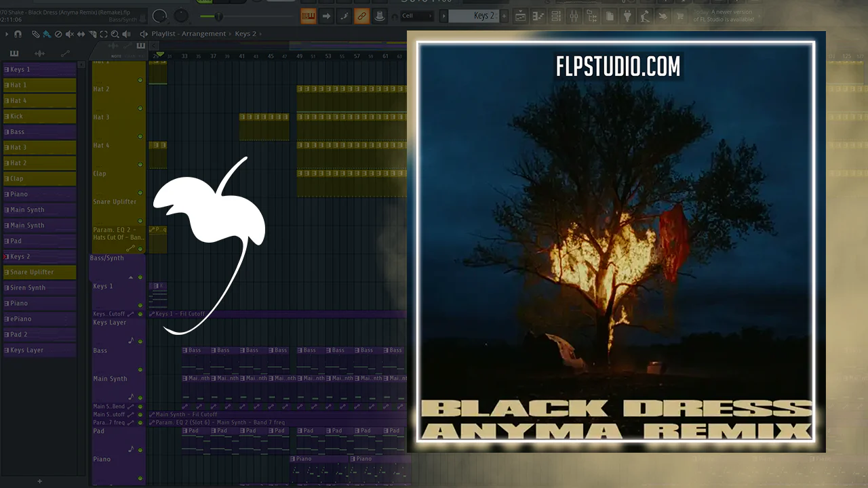Image resolution: width=868 pixels, height=488 pixels.
Task: Toggle the multilink to controllers icon
Action: [x=362, y=16]
